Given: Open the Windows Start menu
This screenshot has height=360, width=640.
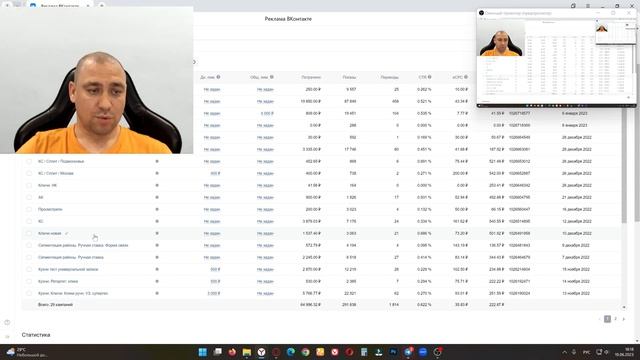Looking at the screenshot, I should [x=202, y=352].
